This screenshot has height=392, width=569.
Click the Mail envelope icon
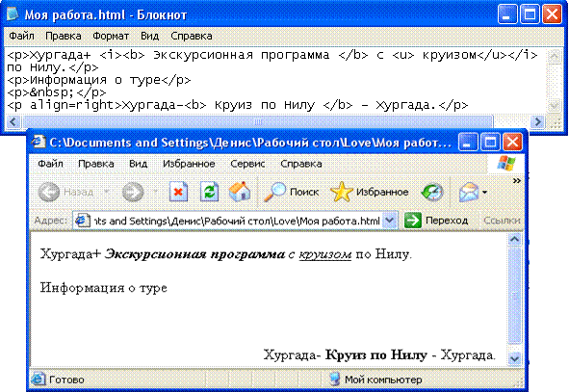coord(469,192)
